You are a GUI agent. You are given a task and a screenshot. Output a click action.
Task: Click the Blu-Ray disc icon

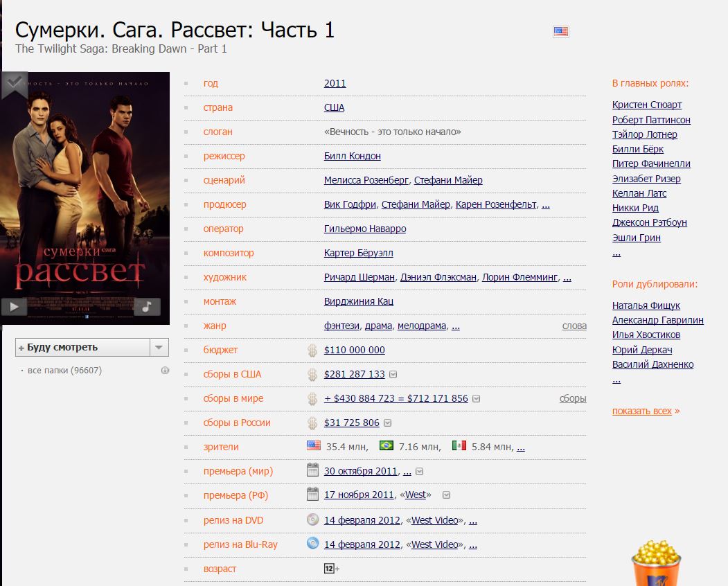point(313,543)
